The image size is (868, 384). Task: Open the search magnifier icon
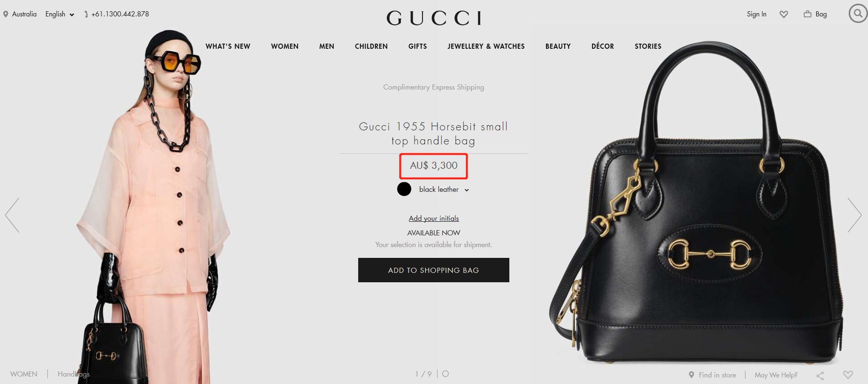coord(858,14)
